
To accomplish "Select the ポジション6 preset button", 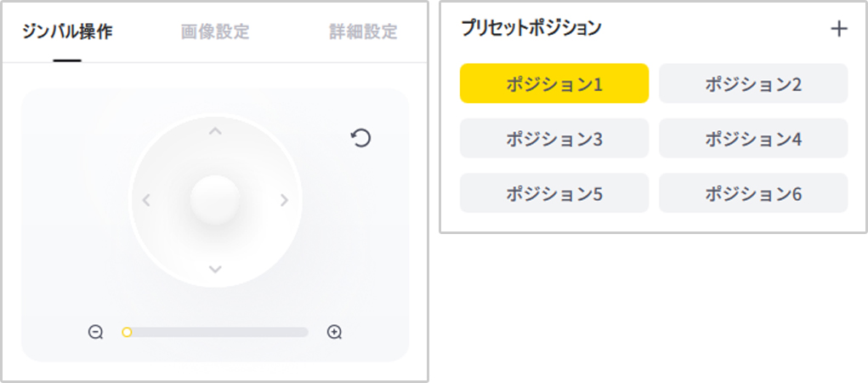I will click(x=753, y=193).
